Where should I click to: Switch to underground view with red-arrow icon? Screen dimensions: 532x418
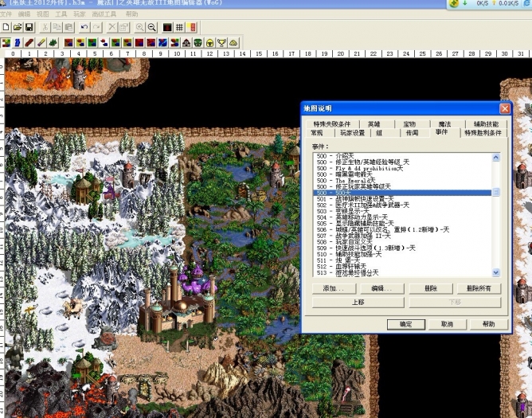[x=167, y=27]
